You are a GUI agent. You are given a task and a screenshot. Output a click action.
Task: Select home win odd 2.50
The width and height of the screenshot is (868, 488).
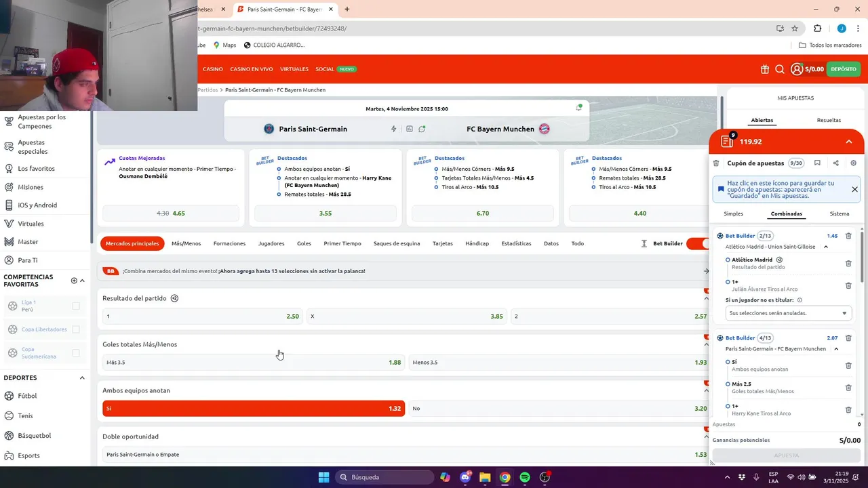point(202,317)
